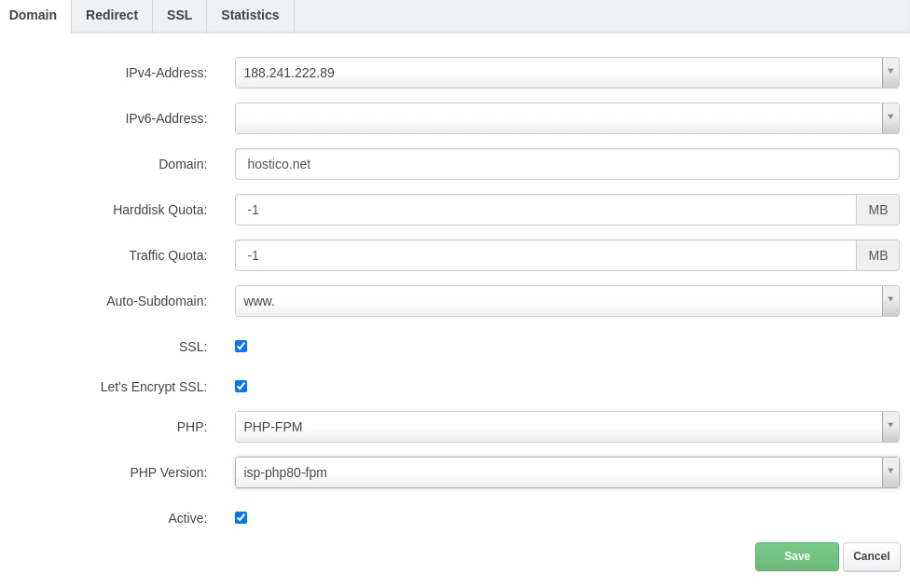910x588 pixels.
Task: Disable the Active checkbox
Action: pos(241,518)
